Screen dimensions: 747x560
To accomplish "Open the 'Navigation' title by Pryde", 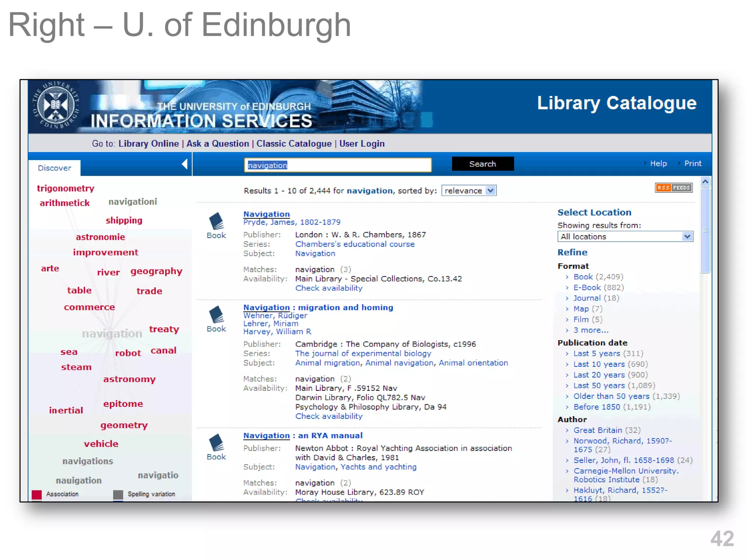I will pyautogui.click(x=267, y=214).
